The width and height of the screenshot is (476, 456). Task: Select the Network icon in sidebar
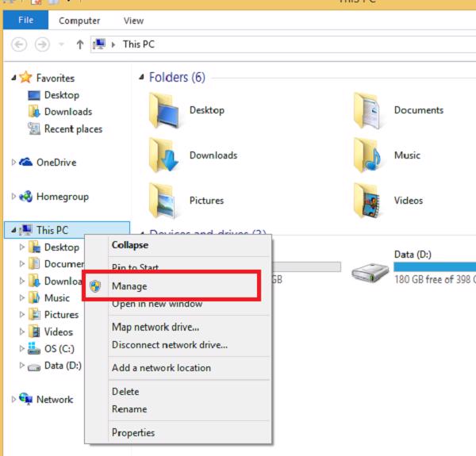[x=26, y=399]
